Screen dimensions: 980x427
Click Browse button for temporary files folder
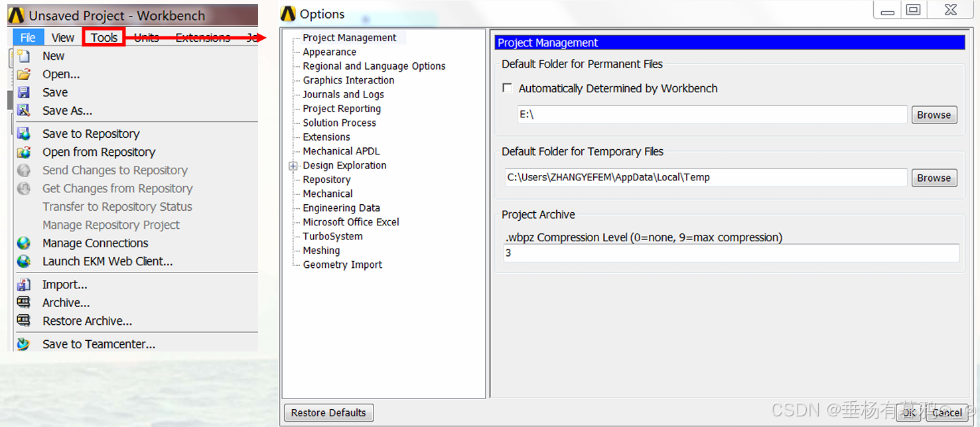pyautogui.click(x=934, y=178)
